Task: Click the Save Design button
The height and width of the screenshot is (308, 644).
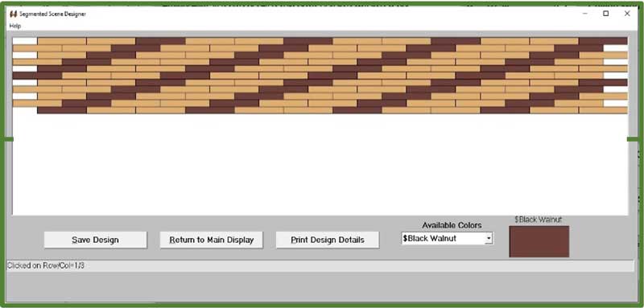Action: (95, 240)
